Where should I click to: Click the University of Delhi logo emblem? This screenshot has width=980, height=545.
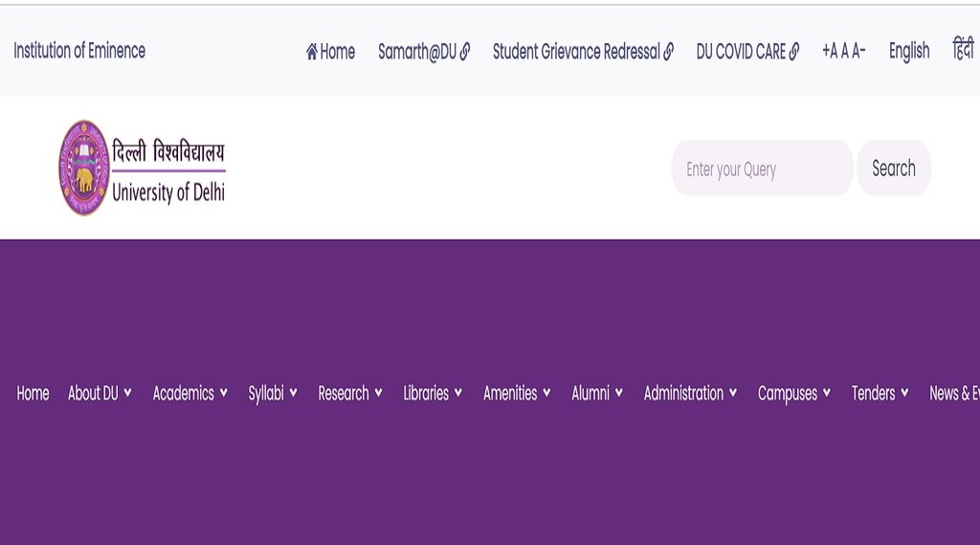pyautogui.click(x=84, y=168)
